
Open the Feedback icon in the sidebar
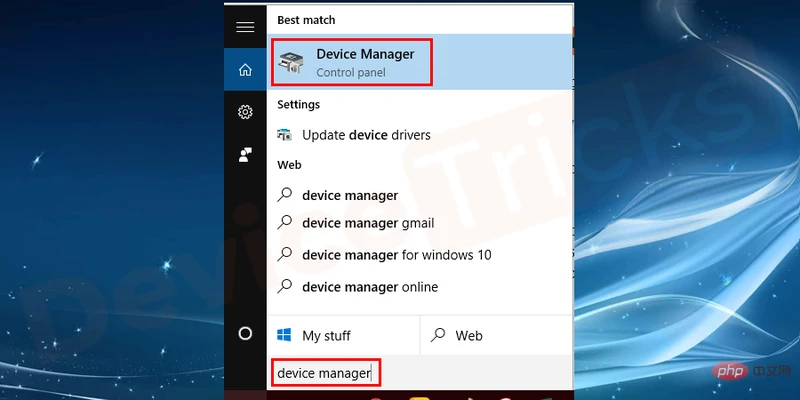[245, 155]
